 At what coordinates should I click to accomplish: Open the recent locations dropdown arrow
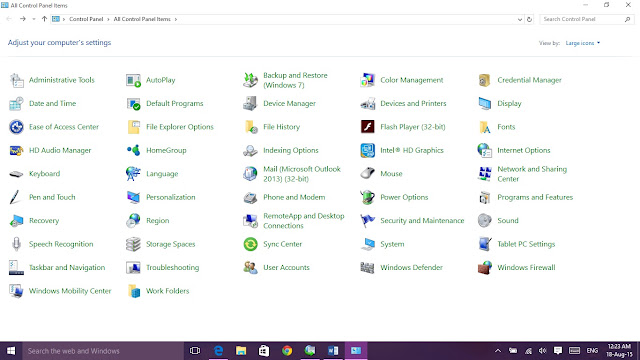pos(33,19)
